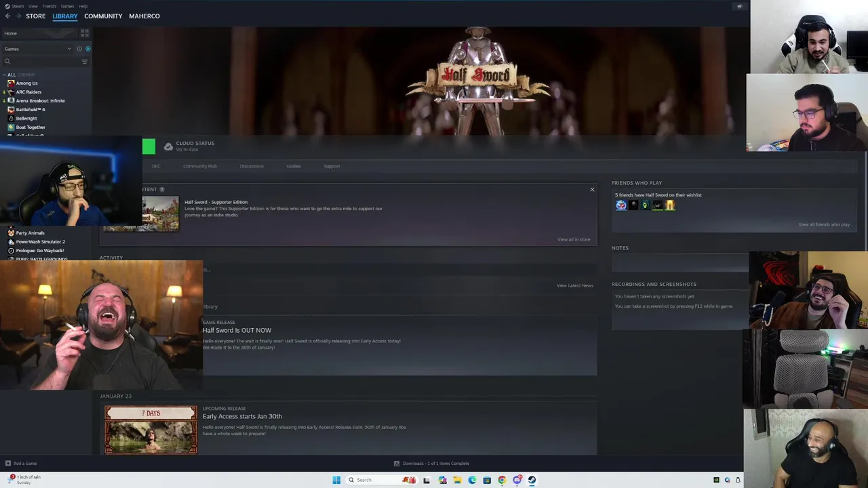Open the Guides tab

click(x=294, y=166)
